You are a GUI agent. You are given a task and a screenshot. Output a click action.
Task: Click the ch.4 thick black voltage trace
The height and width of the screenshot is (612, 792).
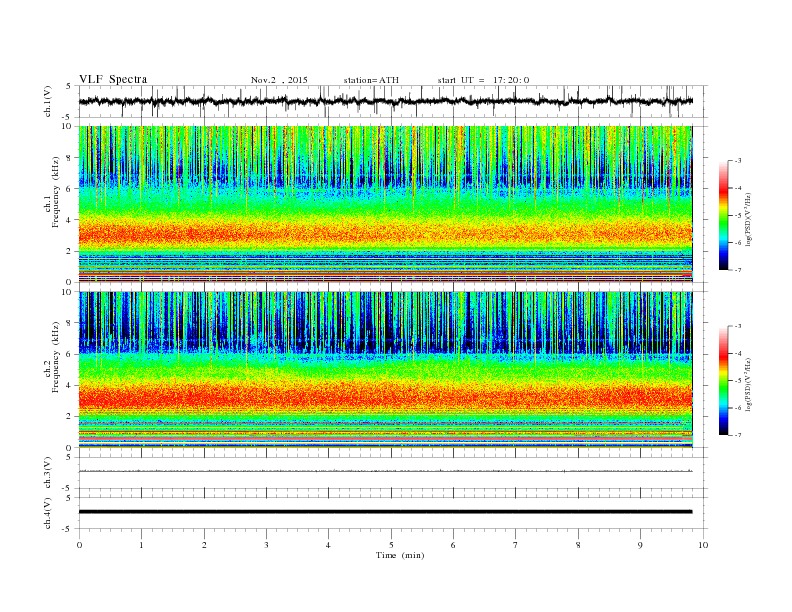pos(386,512)
